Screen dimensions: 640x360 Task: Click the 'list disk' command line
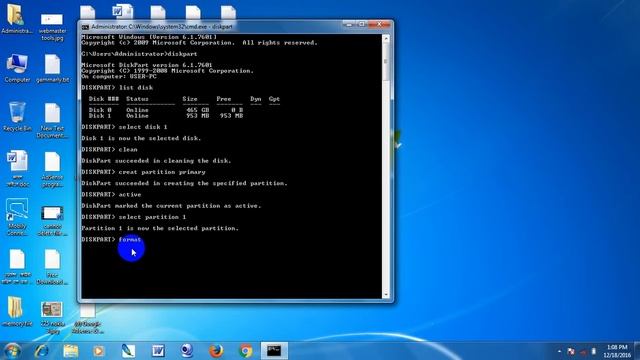click(117, 88)
